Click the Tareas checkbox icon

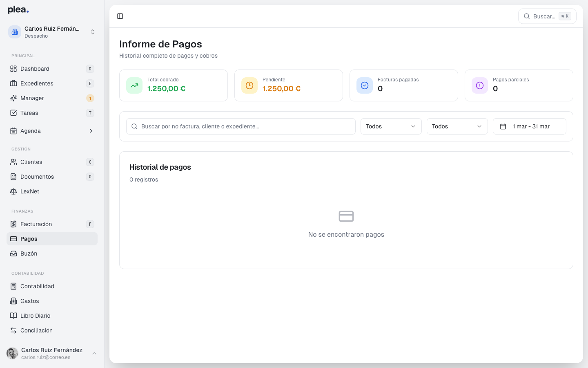pos(13,113)
